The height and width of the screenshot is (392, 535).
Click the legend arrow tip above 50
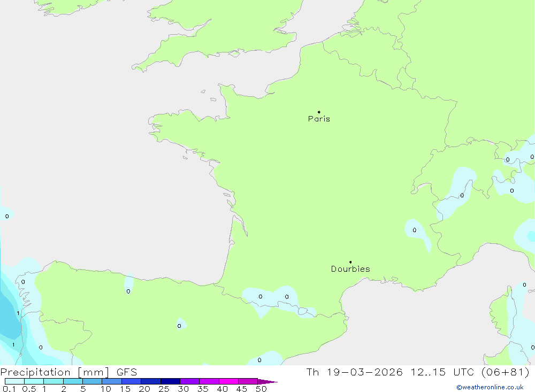267,381
